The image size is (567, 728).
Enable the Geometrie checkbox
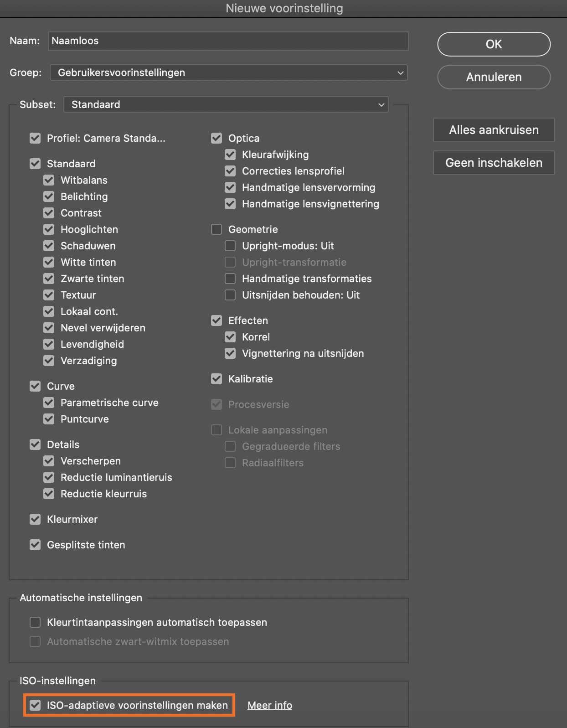[216, 229]
